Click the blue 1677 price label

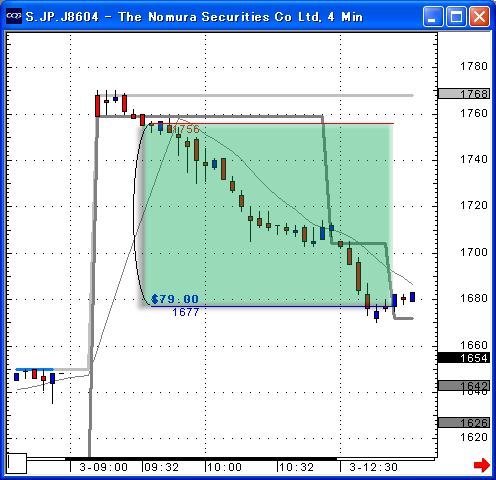[186, 312]
